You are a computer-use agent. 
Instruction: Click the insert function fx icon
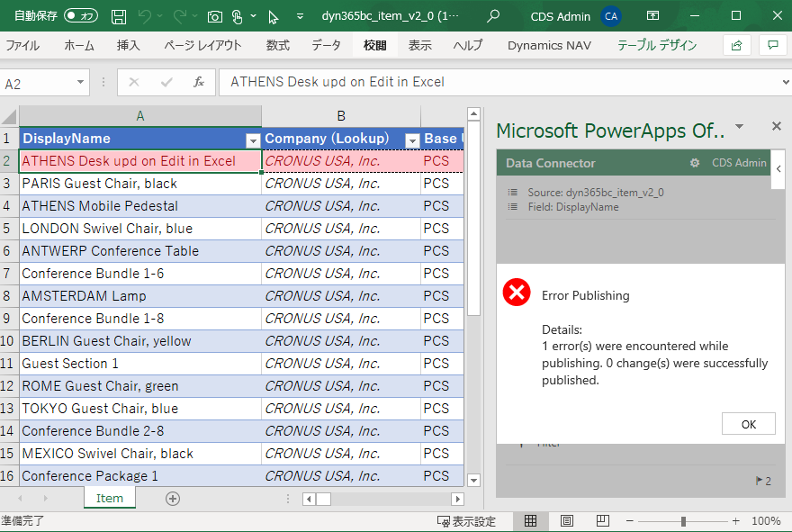[199, 82]
